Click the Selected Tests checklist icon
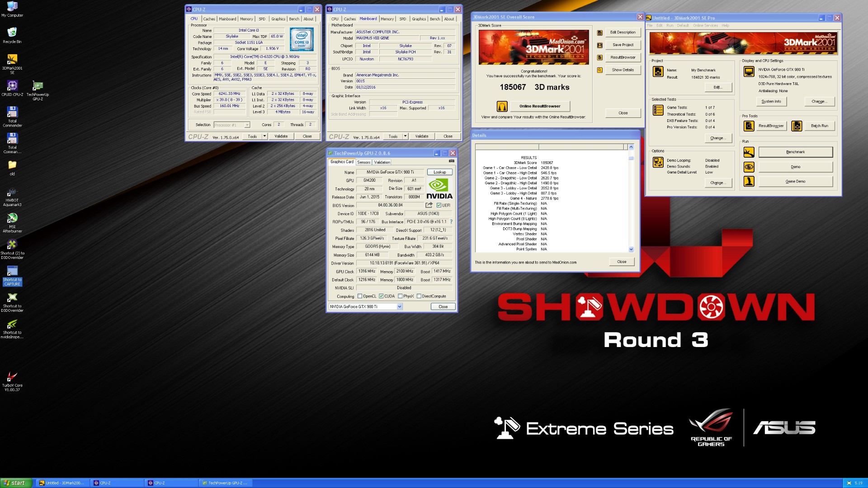 click(658, 110)
